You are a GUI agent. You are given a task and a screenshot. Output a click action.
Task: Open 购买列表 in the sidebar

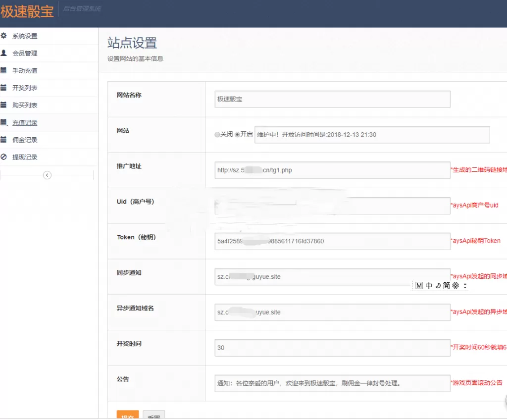click(x=25, y=105)
